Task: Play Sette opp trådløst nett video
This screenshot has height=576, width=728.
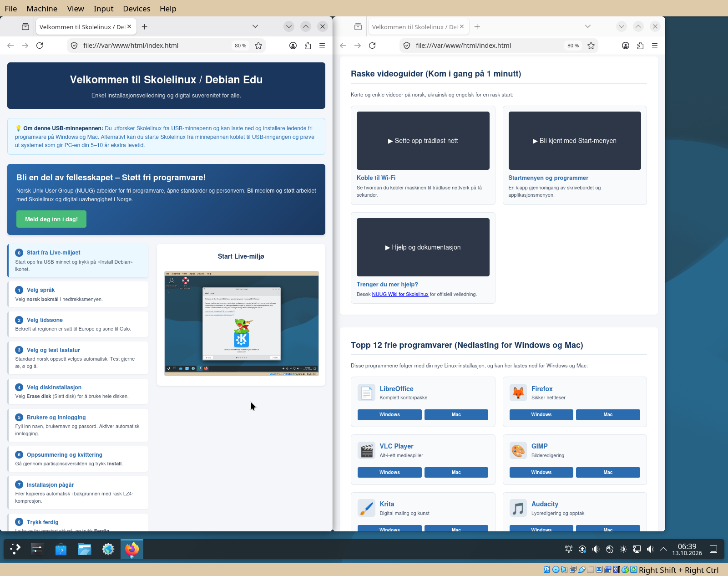Action: pos(423,141)
